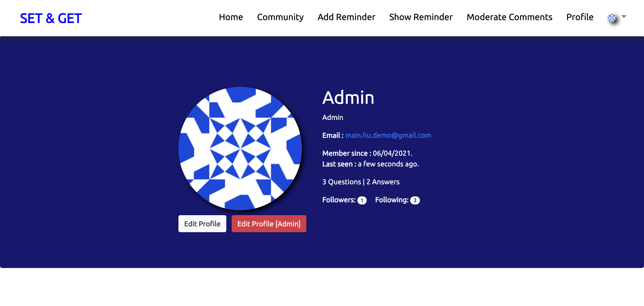Click the large Admin heading

348,98
